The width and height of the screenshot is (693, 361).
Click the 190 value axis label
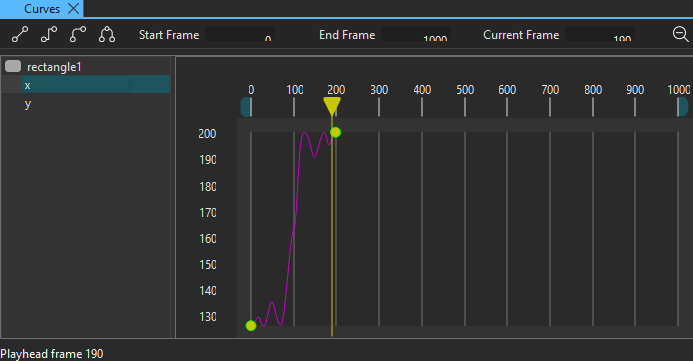coord(208,160)
